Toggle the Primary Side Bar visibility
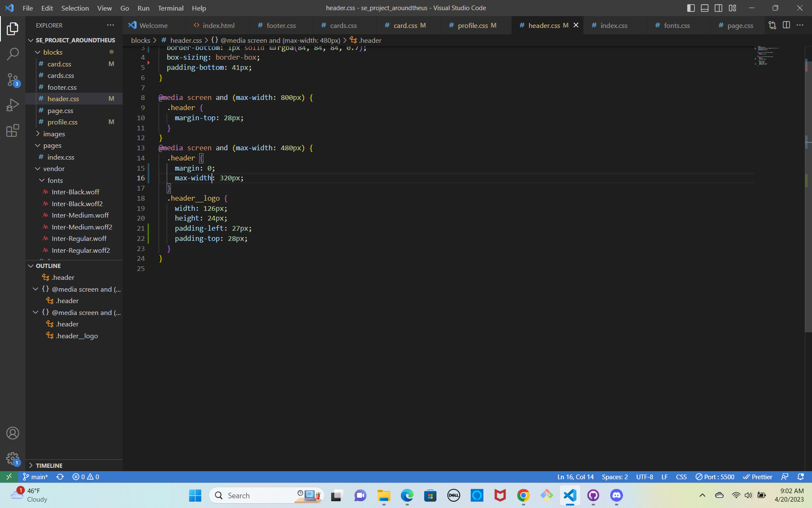This screenshot has height=508, width=812. (691, 8)
